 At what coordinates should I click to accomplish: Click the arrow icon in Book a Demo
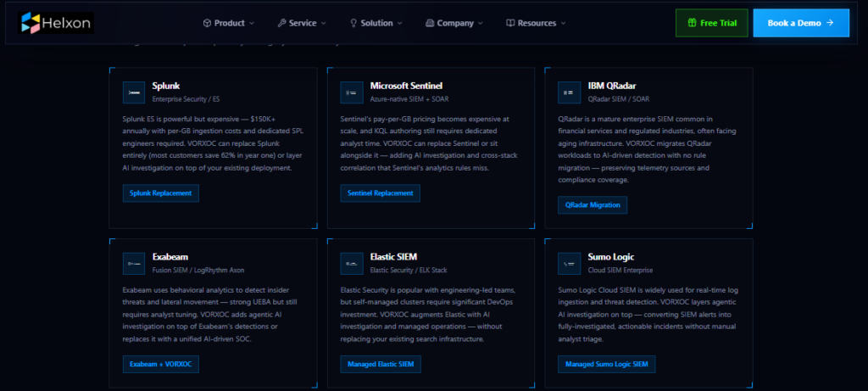pyautogui.click(x=829, y=23)
